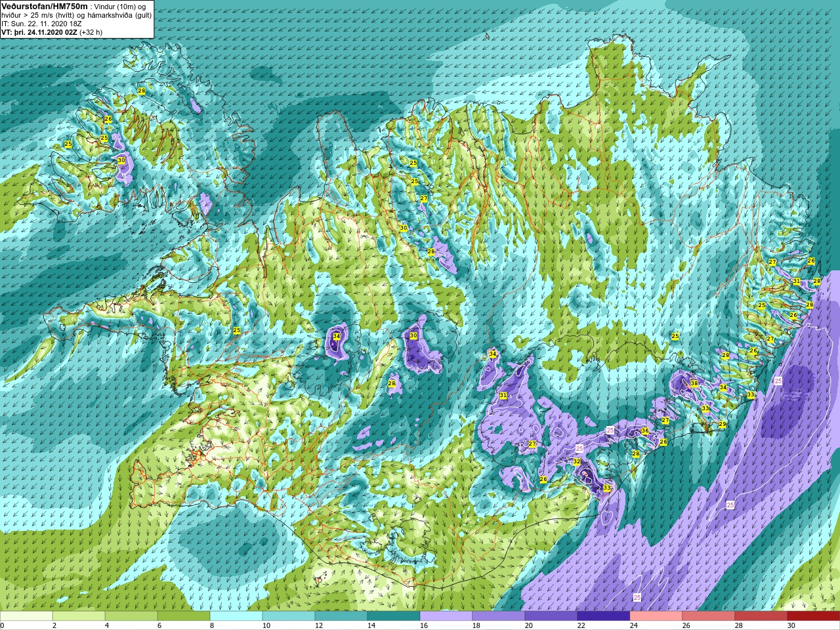The image size is (840, 630).
Task: Pick the olive green 6–8 m/s legend swatch
Action: pos(184,616)
